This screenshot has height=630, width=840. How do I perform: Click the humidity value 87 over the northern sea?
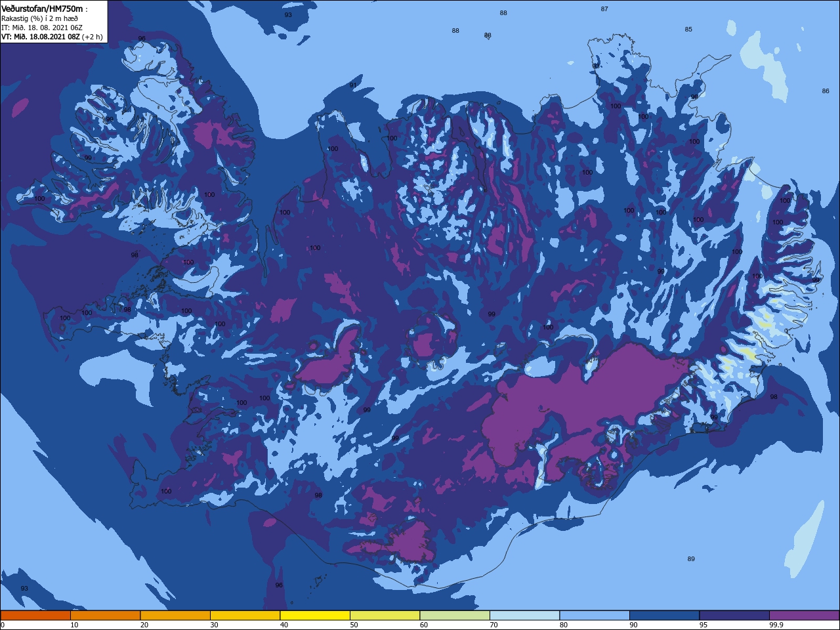604,9
